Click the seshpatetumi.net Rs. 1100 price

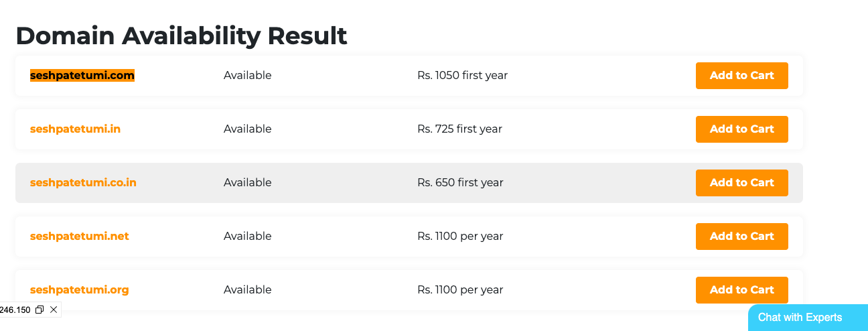pos(460,237)
